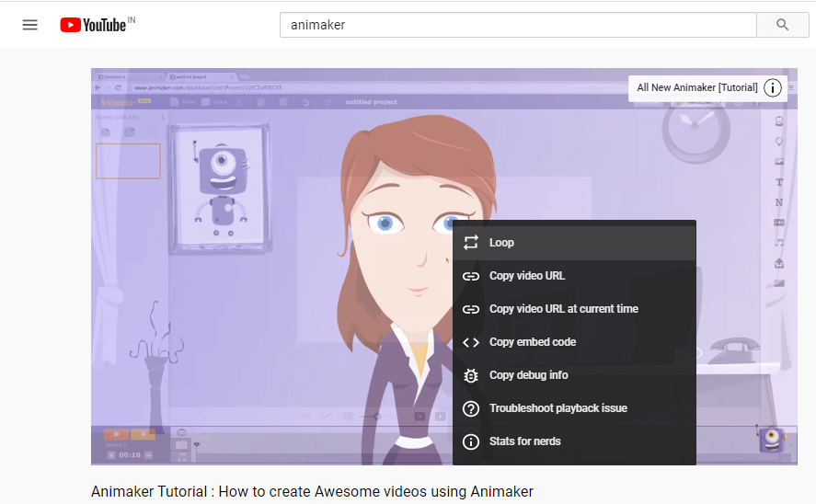Toggle Loop in the context menu
Image resolution: width=816 pixels, height=504 pixels.
pos(501,243)
